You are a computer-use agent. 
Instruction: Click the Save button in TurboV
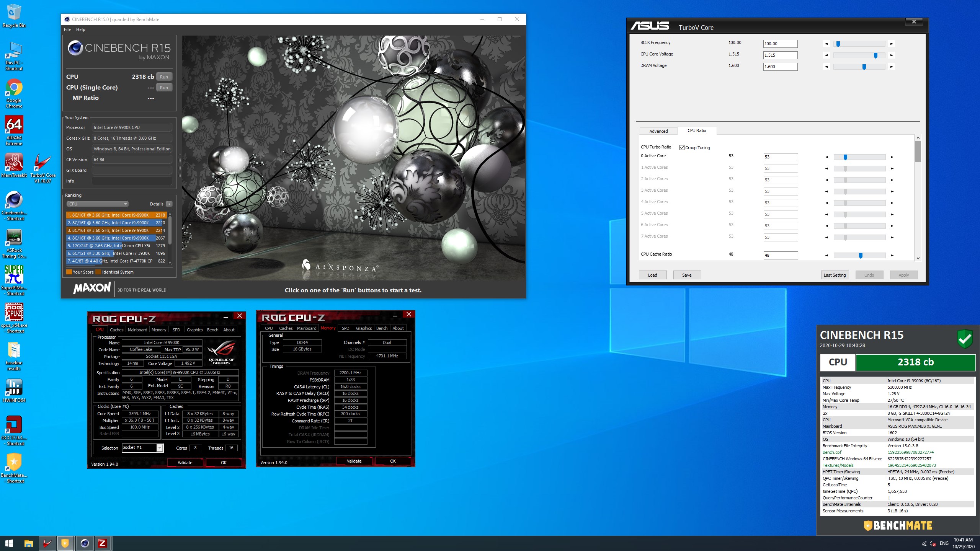point(687,275)
